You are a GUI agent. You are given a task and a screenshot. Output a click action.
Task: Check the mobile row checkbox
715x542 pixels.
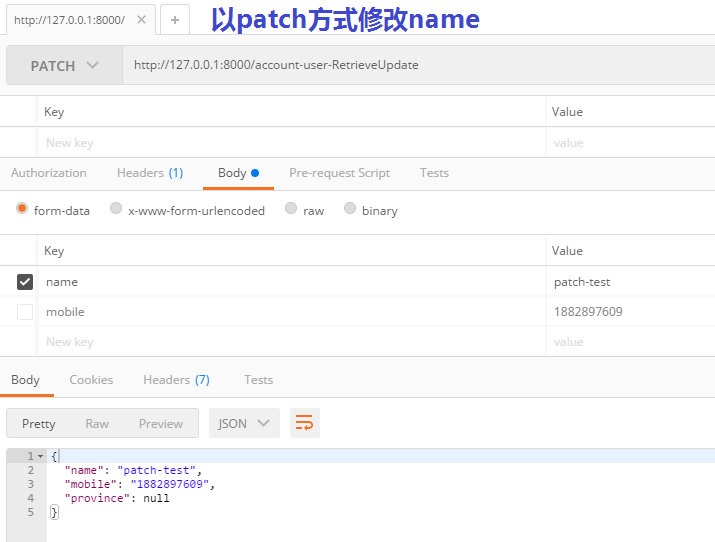[x=25, y=312]
